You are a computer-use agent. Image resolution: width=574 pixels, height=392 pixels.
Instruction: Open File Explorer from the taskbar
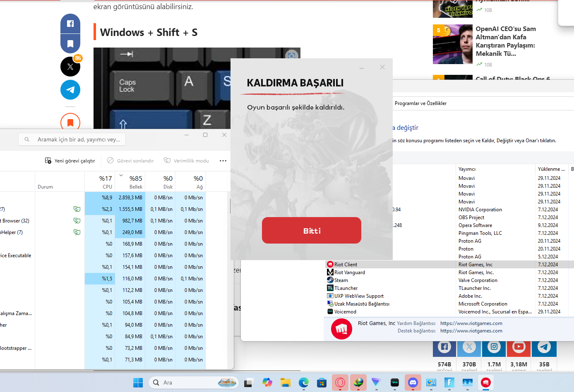pos(285,383)
